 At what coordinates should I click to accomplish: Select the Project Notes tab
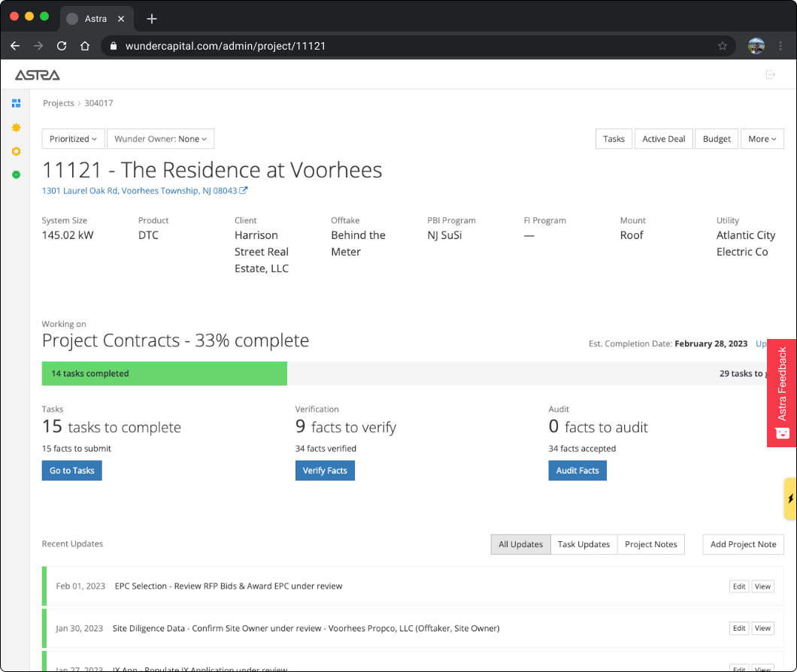click(x=650, y=544)
